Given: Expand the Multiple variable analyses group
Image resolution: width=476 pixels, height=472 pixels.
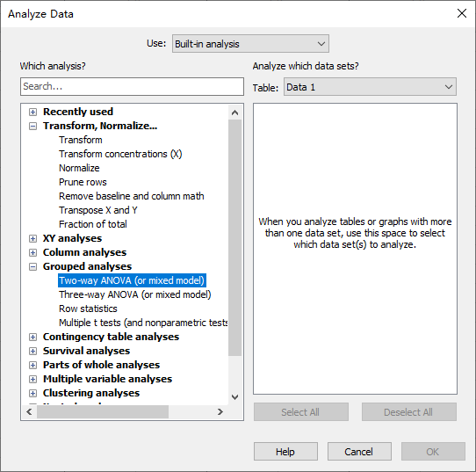Looking at the screenshot, I should pyautogui.click(x=32, y=379).
